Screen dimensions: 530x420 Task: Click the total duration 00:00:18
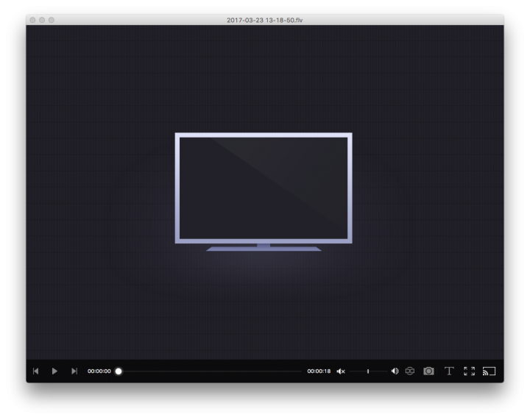point(319,371)
